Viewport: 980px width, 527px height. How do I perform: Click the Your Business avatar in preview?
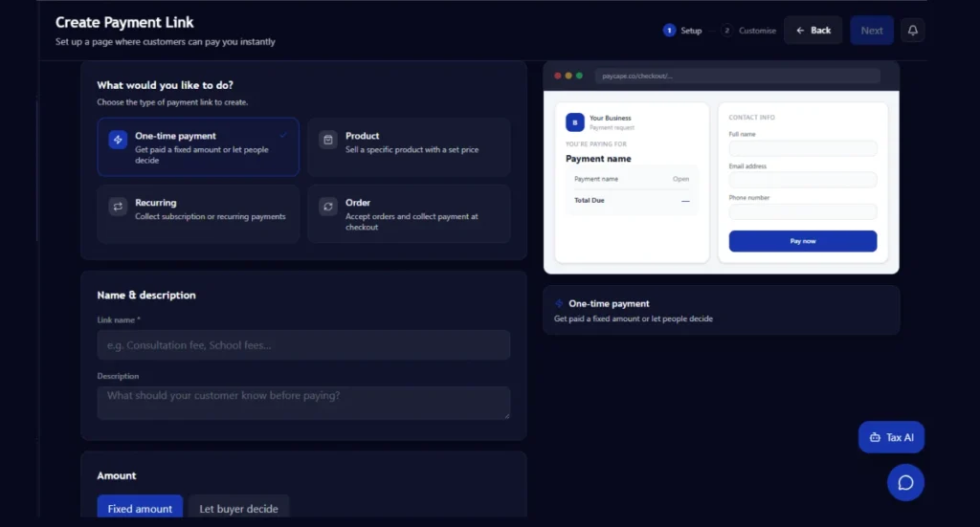(x=574, y=122)
